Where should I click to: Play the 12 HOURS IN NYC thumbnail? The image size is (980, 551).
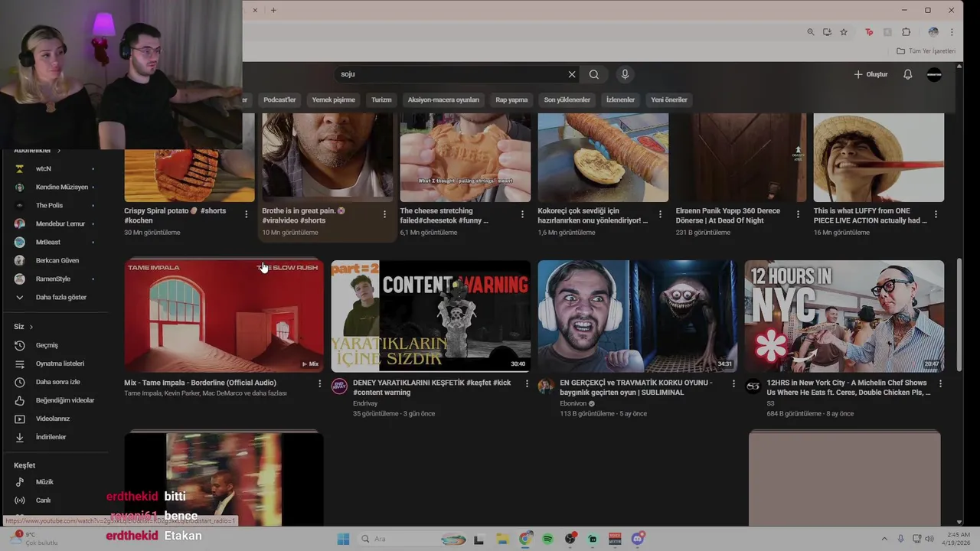tap(844, 316)
